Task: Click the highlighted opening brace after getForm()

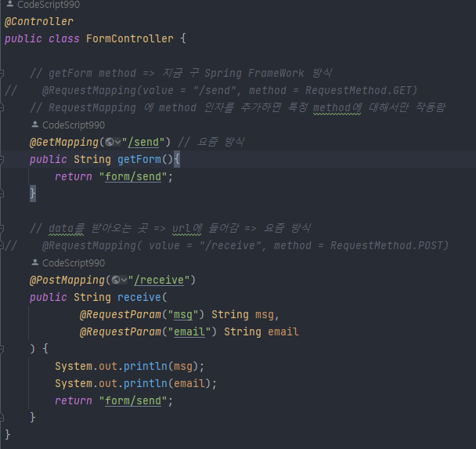Action: (x=177, y=160)
